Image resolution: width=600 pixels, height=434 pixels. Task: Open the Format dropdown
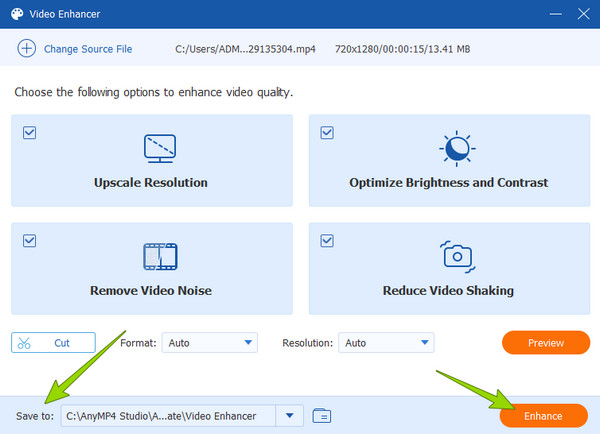(209, 343)
